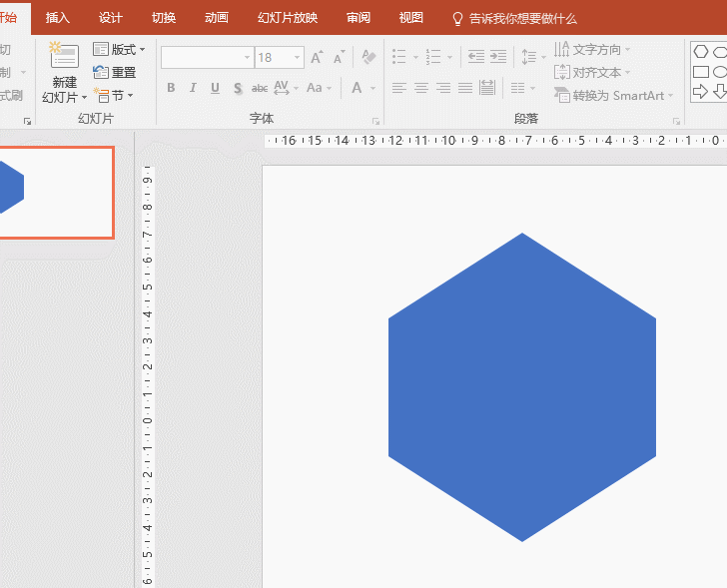Toggle Bold text formatting

coord(171,88)
